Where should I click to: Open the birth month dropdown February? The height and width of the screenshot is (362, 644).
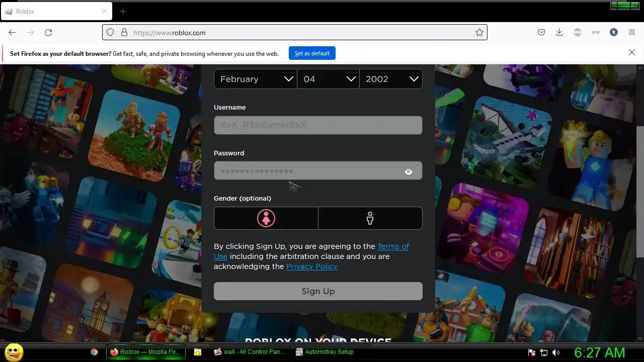click(x=255, y=79)
